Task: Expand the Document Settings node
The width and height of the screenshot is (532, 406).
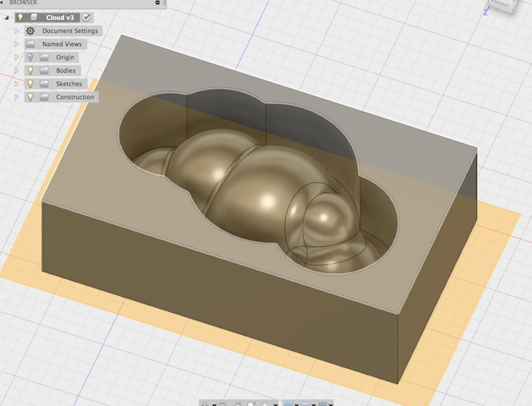Action: click(x=16, y=30)
